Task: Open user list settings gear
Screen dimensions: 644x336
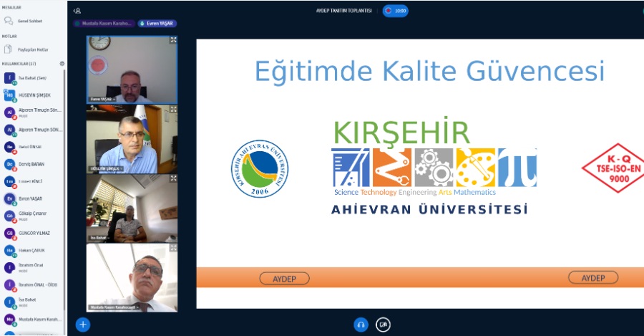Action: click(62, 64)
